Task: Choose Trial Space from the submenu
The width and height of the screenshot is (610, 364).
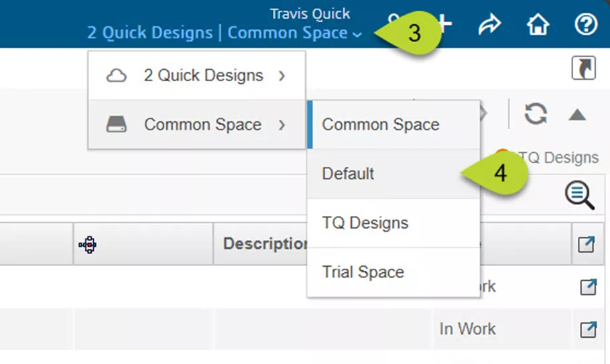Action: coord(363,272)
